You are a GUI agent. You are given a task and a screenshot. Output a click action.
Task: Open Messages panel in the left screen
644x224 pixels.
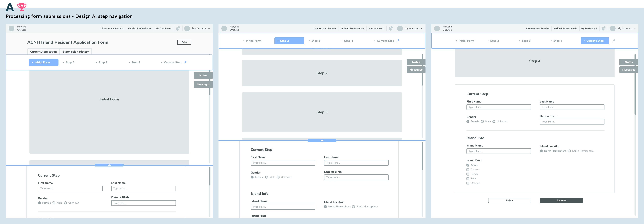pyautogui.click(x=203, y=85)
